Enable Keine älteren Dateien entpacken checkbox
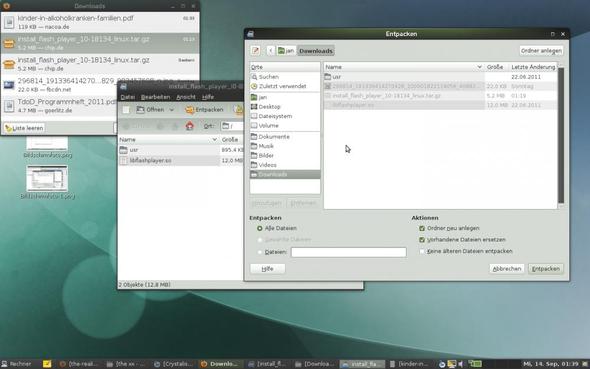This screenshot has height=369, width=590. click(x=422, y=251)
